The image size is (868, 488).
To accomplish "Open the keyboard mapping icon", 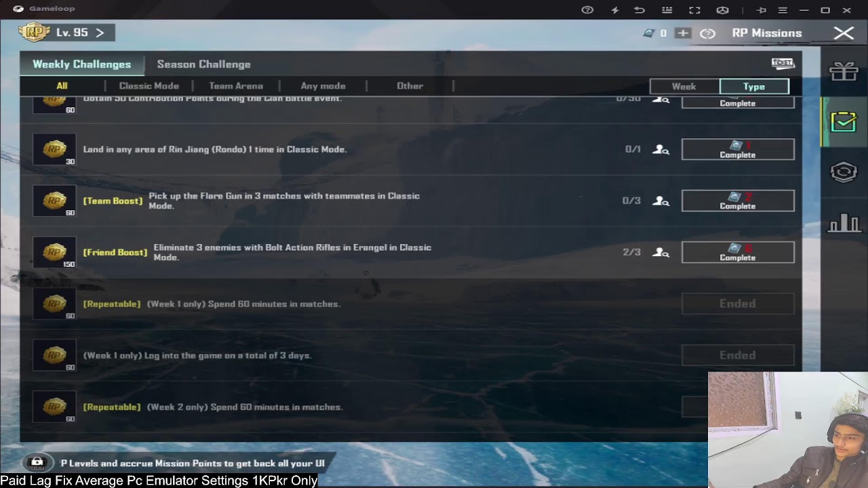I will tap(667, 10).
